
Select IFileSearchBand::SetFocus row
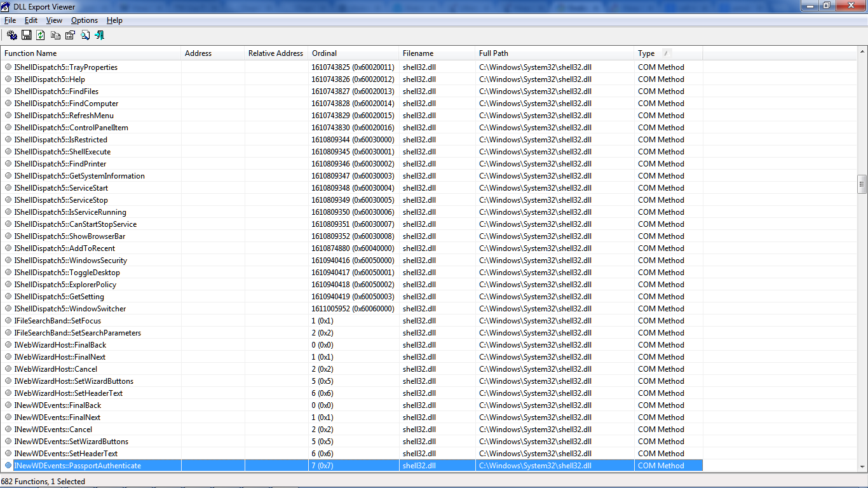click(x=351, y=321)
